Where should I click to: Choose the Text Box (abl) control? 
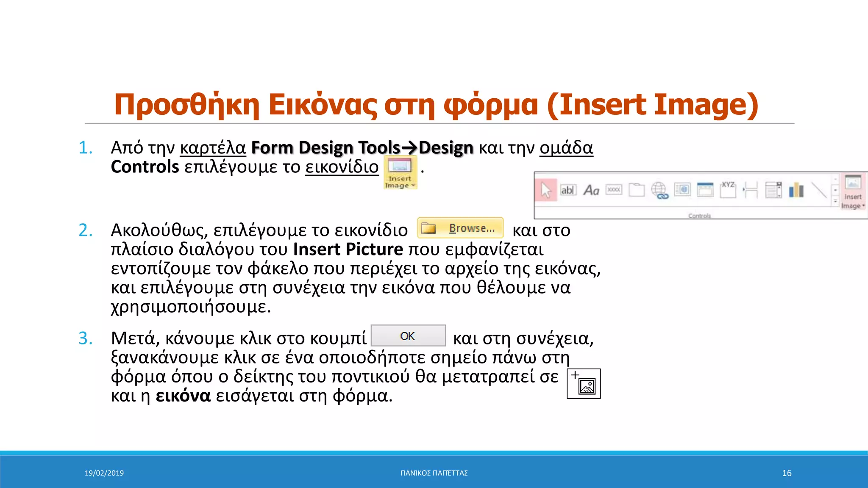tap(568, 190)
